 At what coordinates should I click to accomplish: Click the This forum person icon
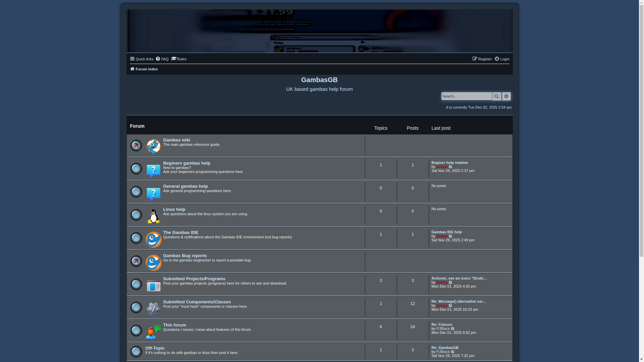click(x=153, y=332)
